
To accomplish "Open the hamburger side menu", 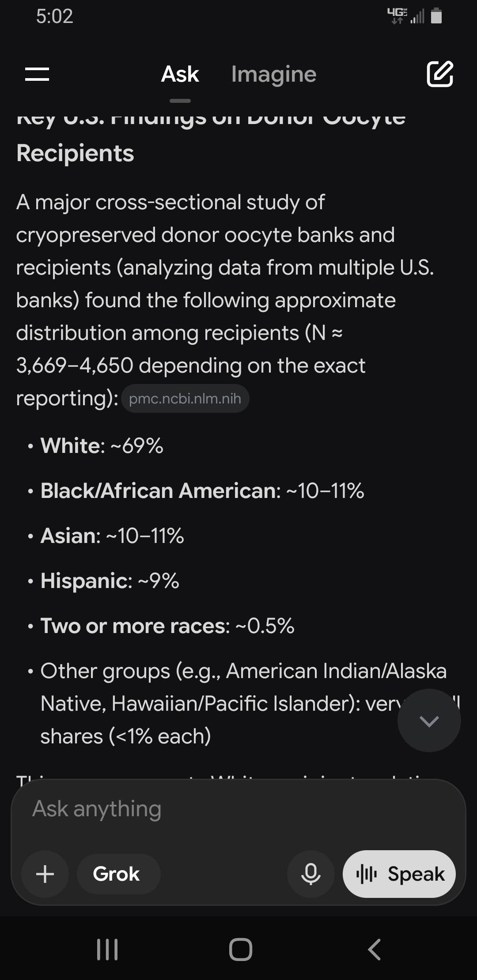I will click(37, 74).
